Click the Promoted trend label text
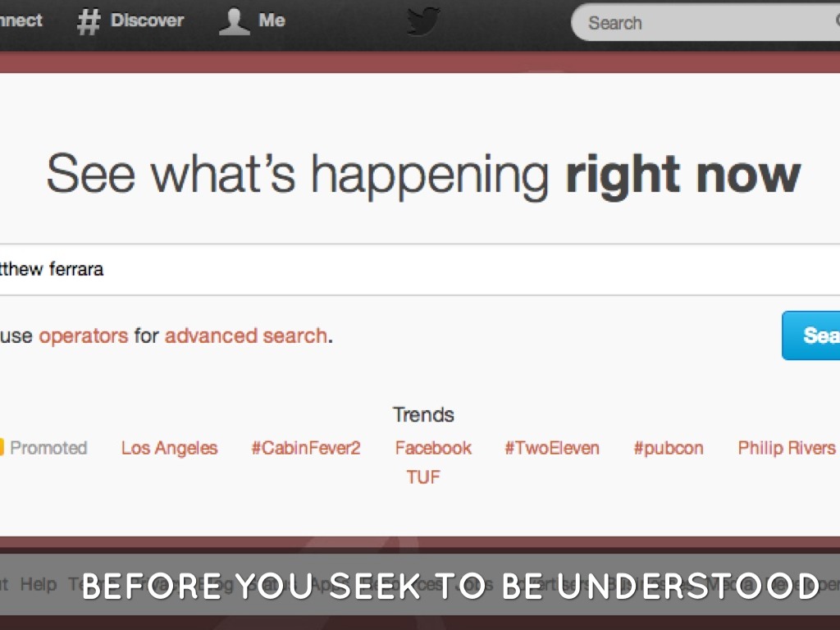 coord(48,448)
